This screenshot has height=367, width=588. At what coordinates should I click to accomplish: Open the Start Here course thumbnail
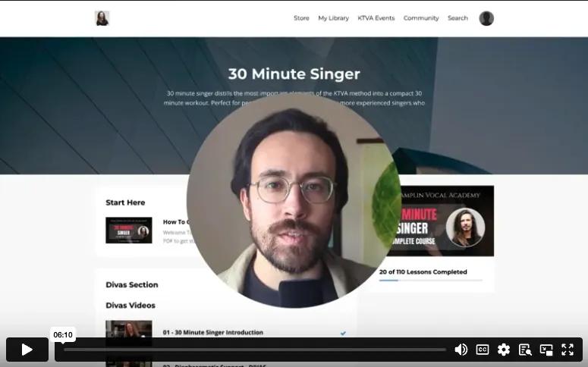[x=129, y=231]
